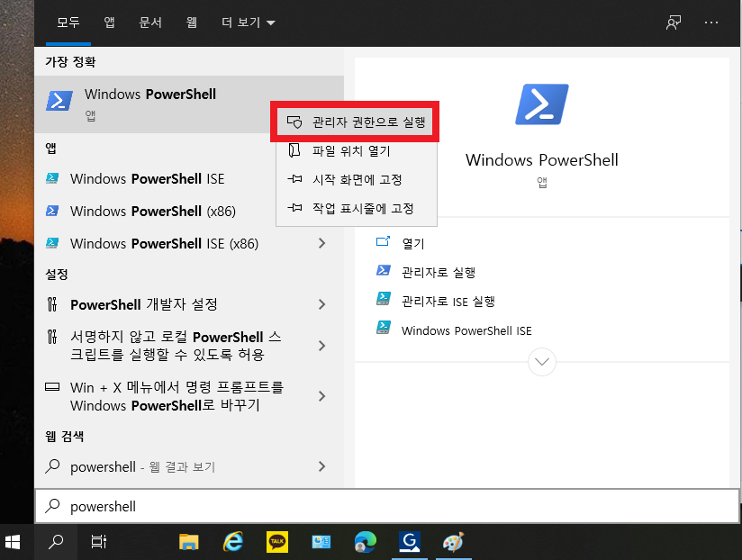Open the G app on the taskbar
Viewport: 742px width, 560px height.
[x=410, y=542]
